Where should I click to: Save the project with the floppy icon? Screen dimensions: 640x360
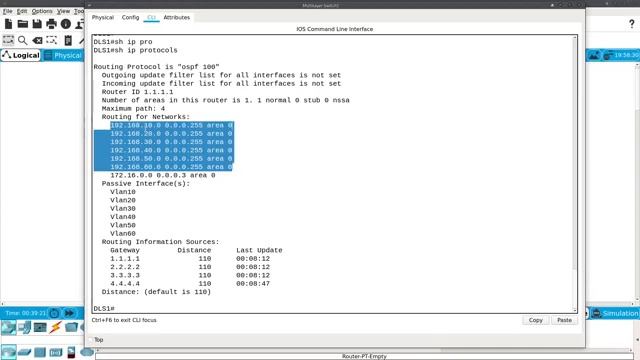(37, 24)
